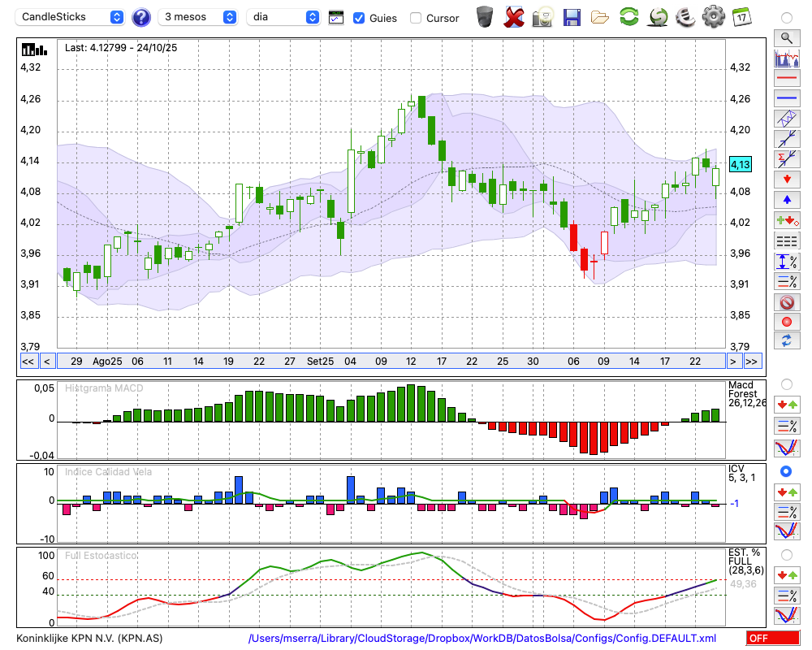The height and width of the screenshot is (650, 812).
Task: Select the blue horizontal line drawing tool
Action: tap(786, 98)
